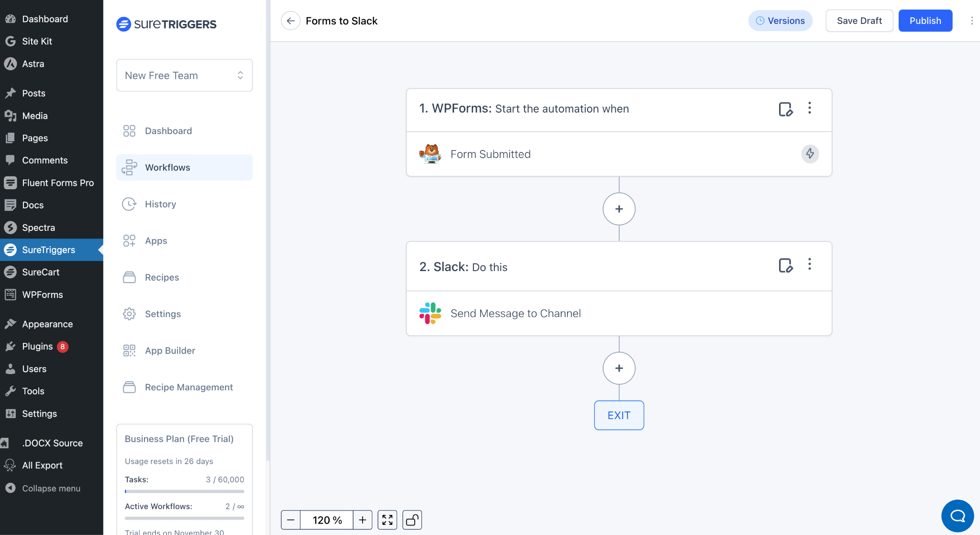
Task: Click the Active Workflows progress bar
Action: point(184,518)
